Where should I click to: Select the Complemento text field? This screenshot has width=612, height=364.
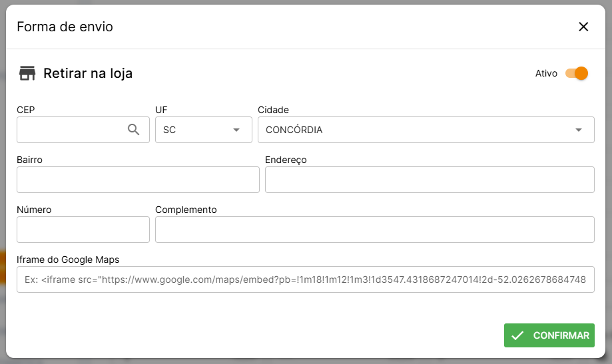point(374,230)
